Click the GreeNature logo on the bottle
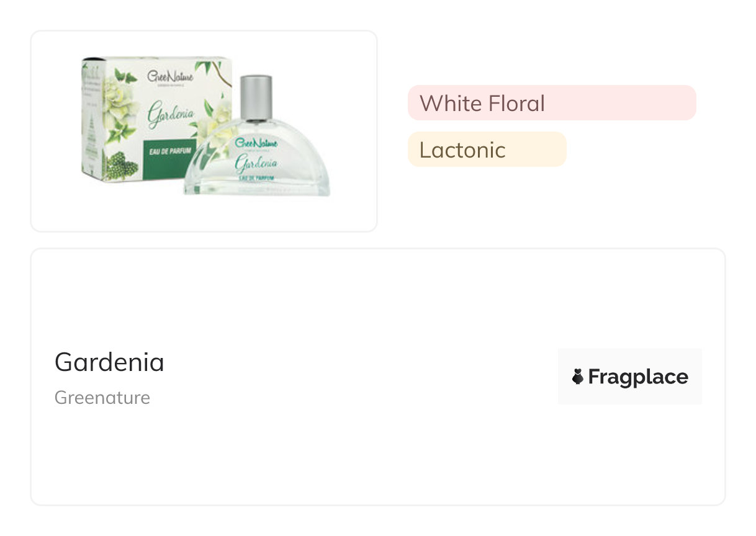The height and width of the screenshot is (536, 756). click(x=256, y=145)
